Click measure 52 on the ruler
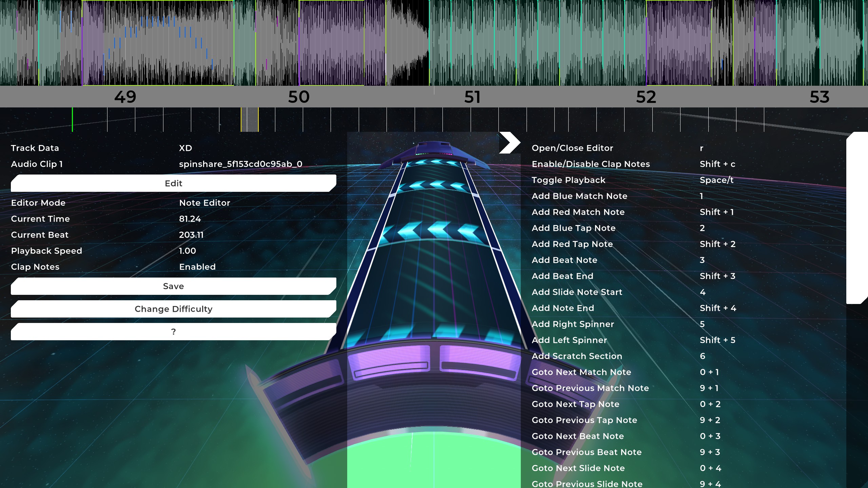 pyautogui.click(x=646, y=97)
